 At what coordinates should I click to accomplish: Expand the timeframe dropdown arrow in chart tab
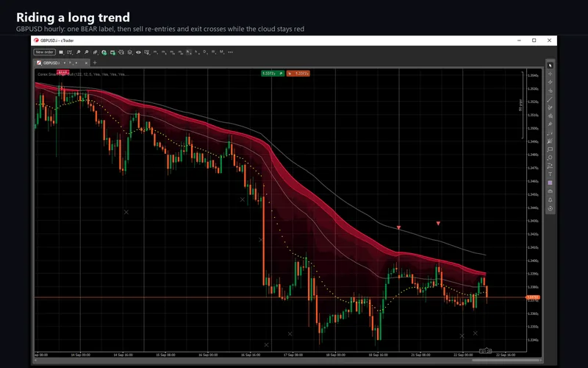[76, 63]
